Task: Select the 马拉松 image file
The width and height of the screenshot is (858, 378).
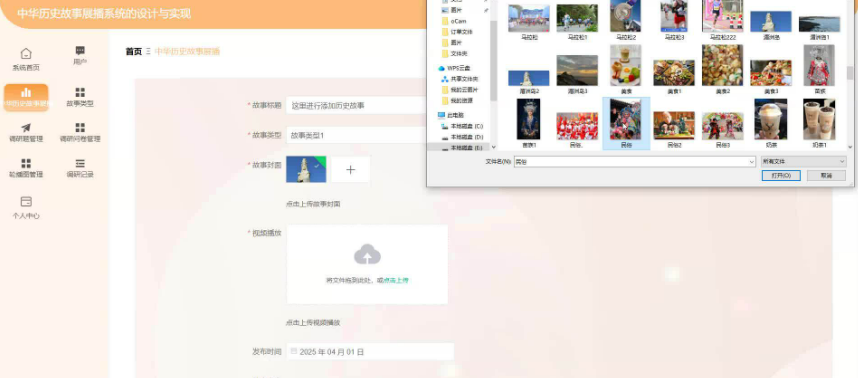Action: (529, 22)
